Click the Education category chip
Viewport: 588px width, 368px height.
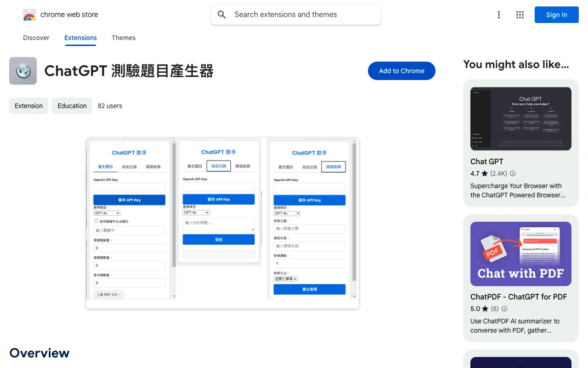72,106
